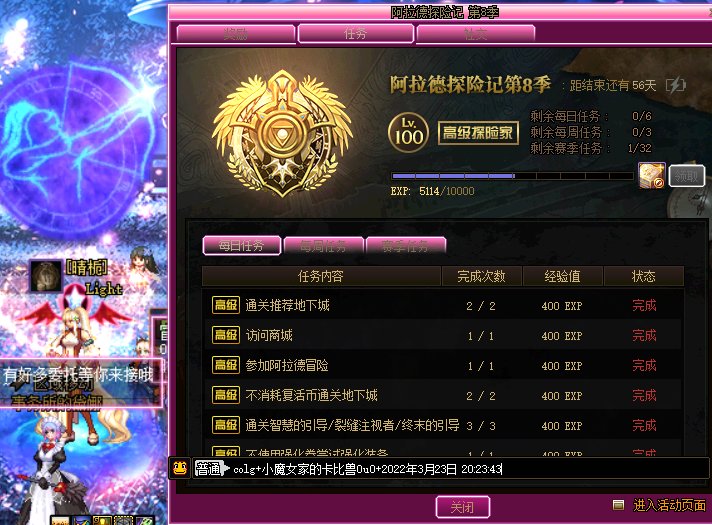Click the 领取 claim button

pyautogui.click(x=687, y=176)
